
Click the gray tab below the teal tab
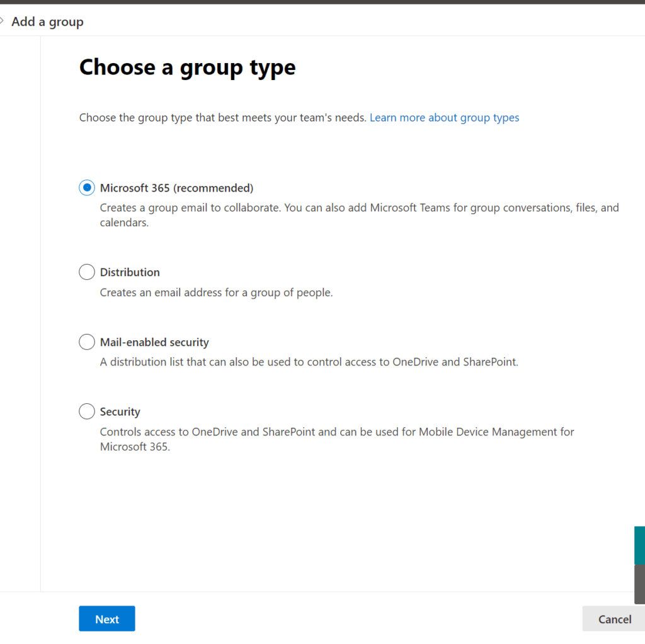640,584
